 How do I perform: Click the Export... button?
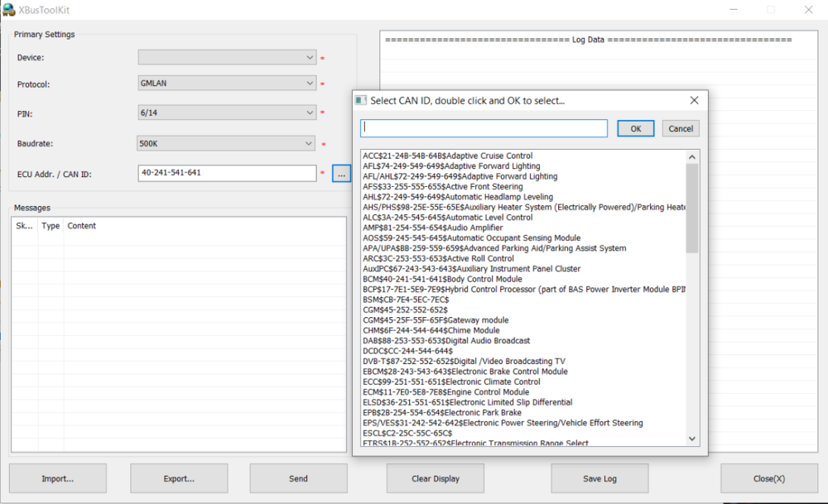tap(179, 478)
